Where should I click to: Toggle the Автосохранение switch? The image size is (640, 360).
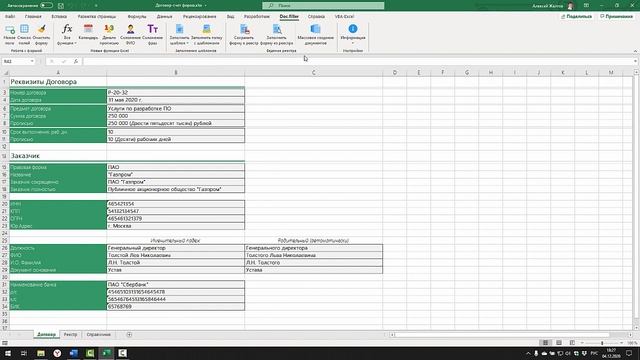tap(46, 5)
